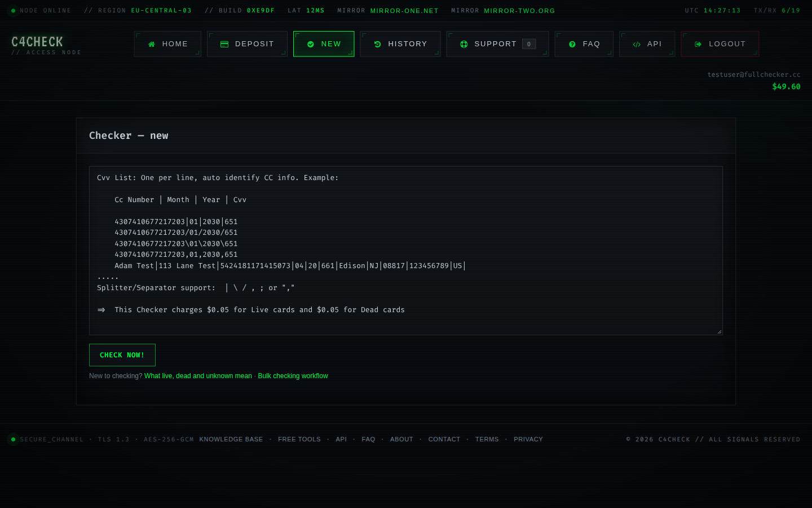Image resolution: width=812 pixels, height=508 pixels.
Task: Click the EU-CENTRAL-03 region value
Action: coord(161,11)
